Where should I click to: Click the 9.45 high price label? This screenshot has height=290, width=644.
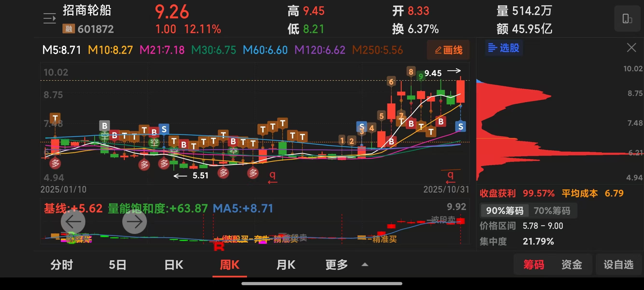coord(433,73)
